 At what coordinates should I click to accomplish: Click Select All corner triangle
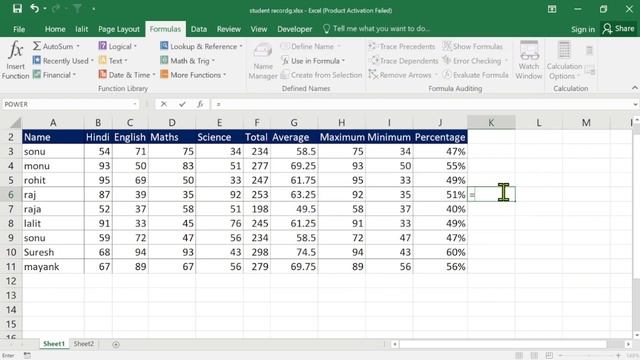[15, 122]
